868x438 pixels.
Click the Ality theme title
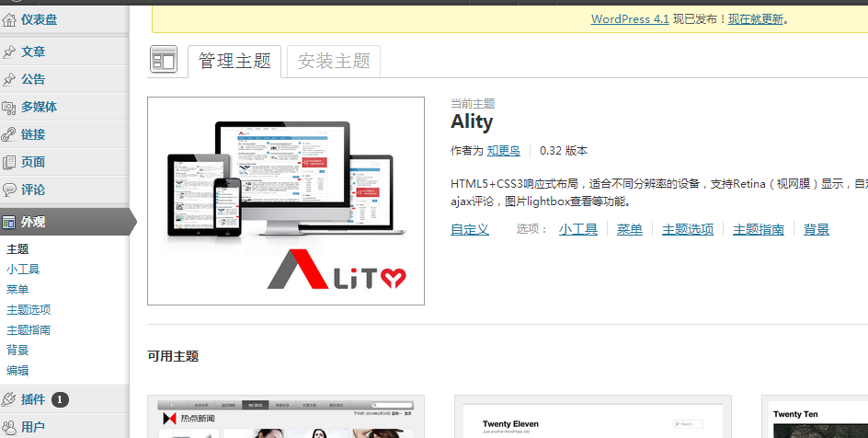472,121
